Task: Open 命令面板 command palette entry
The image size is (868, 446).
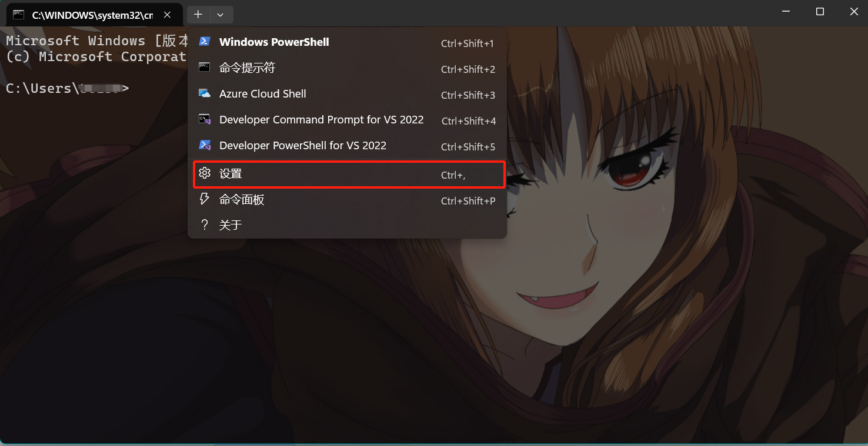Action: (x=347, y=200)
